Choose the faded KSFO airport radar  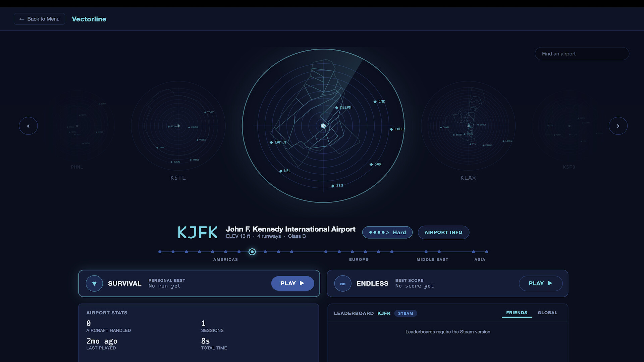click(x=569, y=126)
